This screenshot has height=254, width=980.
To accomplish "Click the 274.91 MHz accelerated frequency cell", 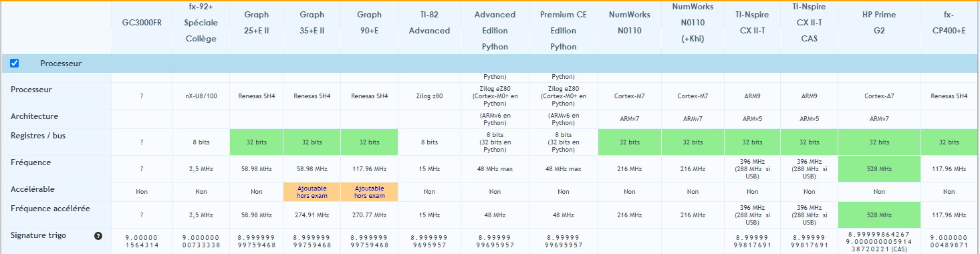I will coord(312,215).
